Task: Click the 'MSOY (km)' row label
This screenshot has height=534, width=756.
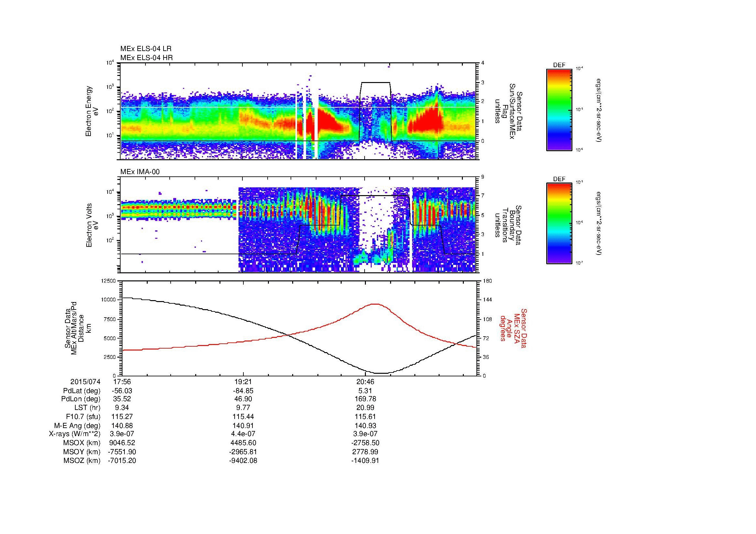Action: pos(82,452)
